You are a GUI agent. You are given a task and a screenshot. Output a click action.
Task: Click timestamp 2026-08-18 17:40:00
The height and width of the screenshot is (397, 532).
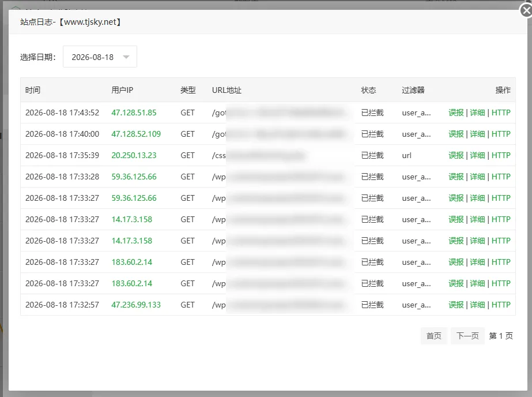click(x=62, y=134)
